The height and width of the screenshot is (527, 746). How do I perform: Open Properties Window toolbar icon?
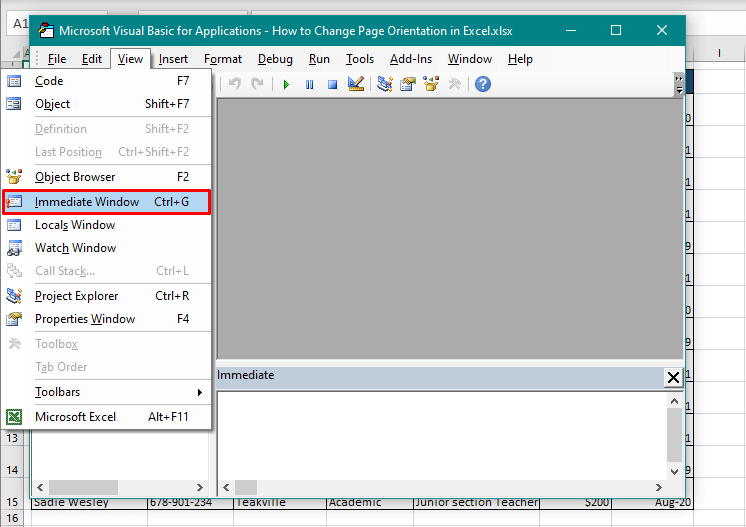click(408, 84)
